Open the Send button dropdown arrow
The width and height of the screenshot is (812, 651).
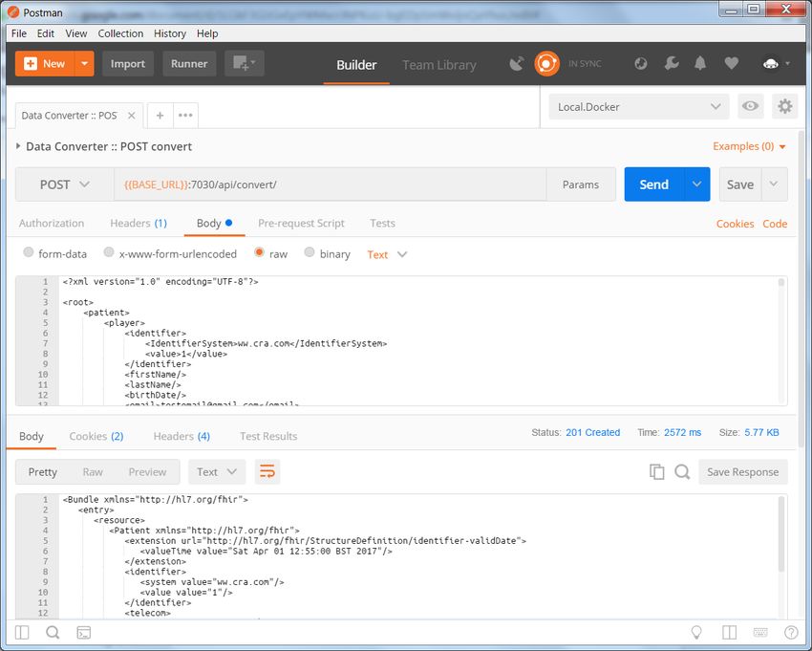coord(697,184)
